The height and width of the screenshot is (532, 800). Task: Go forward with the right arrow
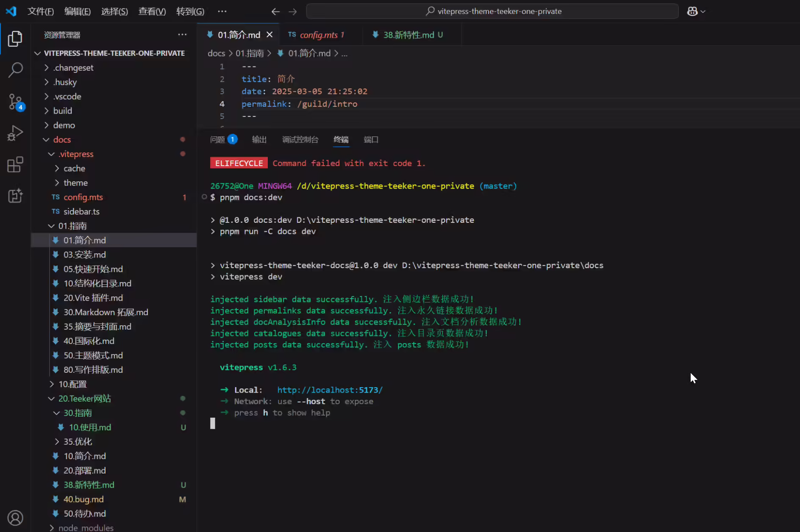coord(293,11)
